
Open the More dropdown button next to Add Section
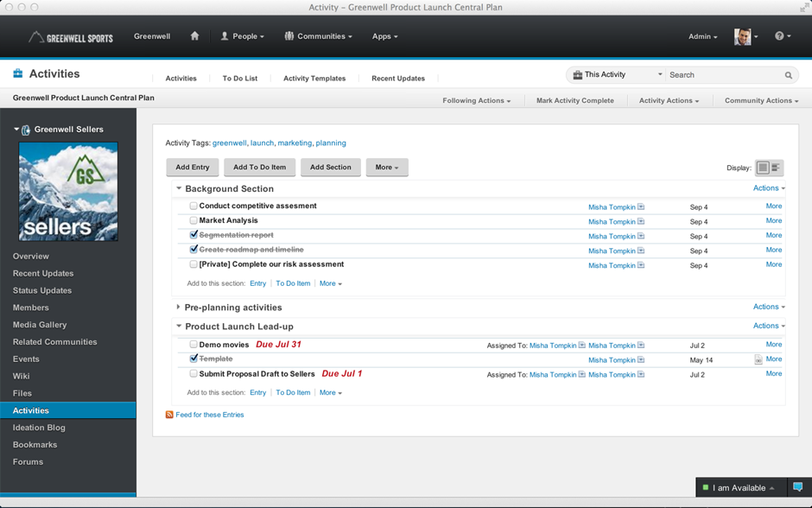pos(386,168)
